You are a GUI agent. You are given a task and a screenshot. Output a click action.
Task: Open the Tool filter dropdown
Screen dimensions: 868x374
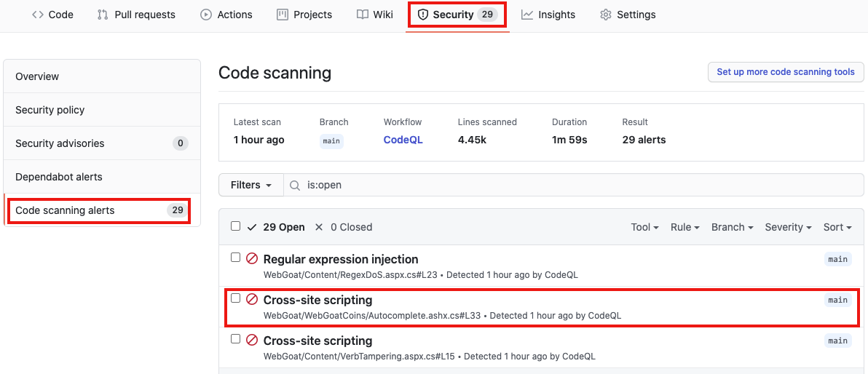tap(645, 227)
